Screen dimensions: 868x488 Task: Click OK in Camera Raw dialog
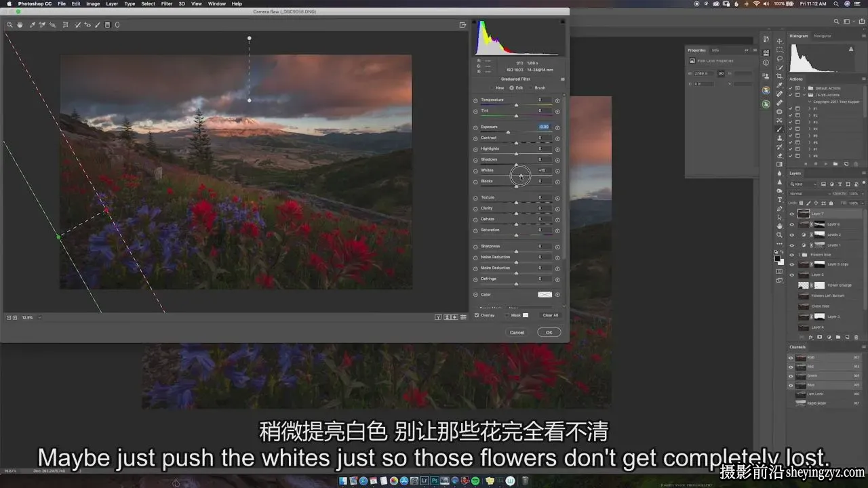coord(549,332)
